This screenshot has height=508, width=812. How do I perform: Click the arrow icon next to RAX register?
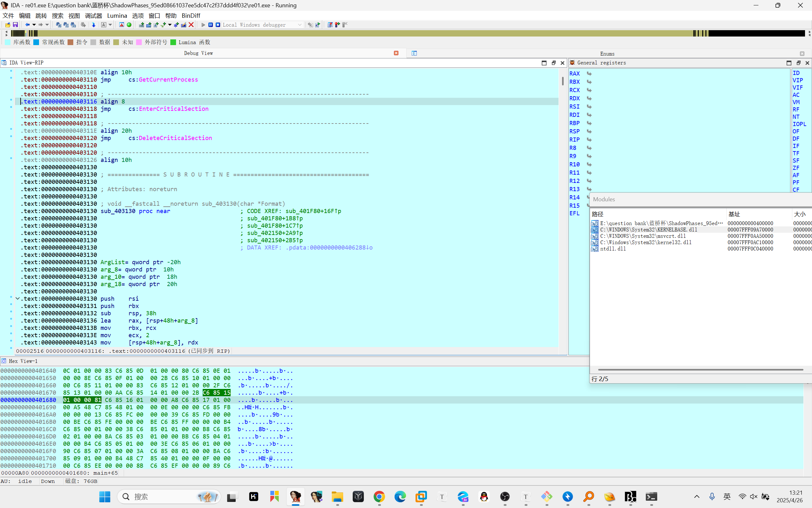tap(589, 74)
